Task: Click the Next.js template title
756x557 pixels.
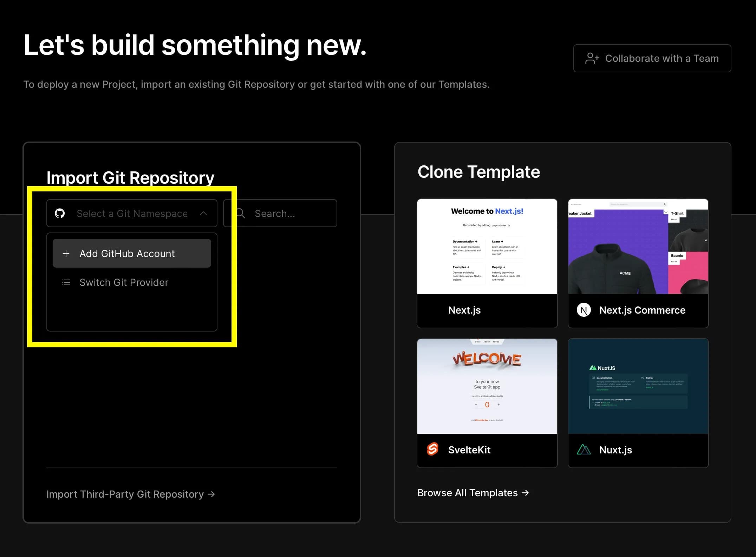Action: pos(464,310)
